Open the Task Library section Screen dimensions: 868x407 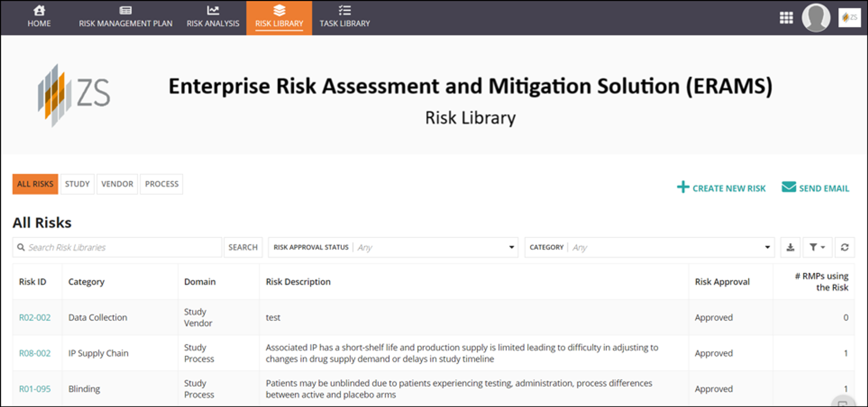click(345, 17)
